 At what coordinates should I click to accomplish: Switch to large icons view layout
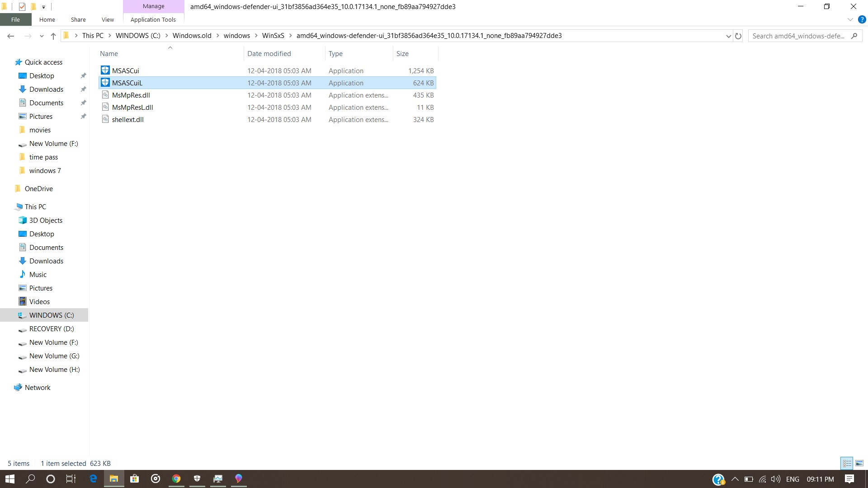pyautogui.click(x=859, y=463)
